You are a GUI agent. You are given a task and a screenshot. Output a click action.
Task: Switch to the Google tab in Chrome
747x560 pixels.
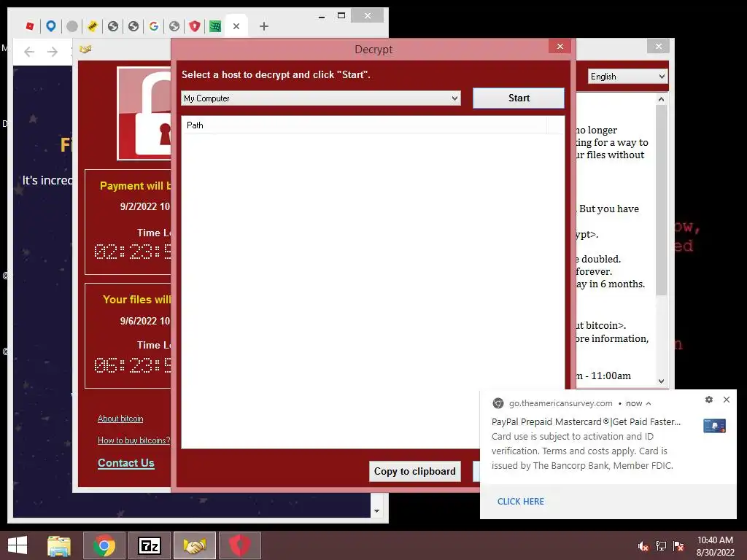pyautogui.click(x=153, y=26)
